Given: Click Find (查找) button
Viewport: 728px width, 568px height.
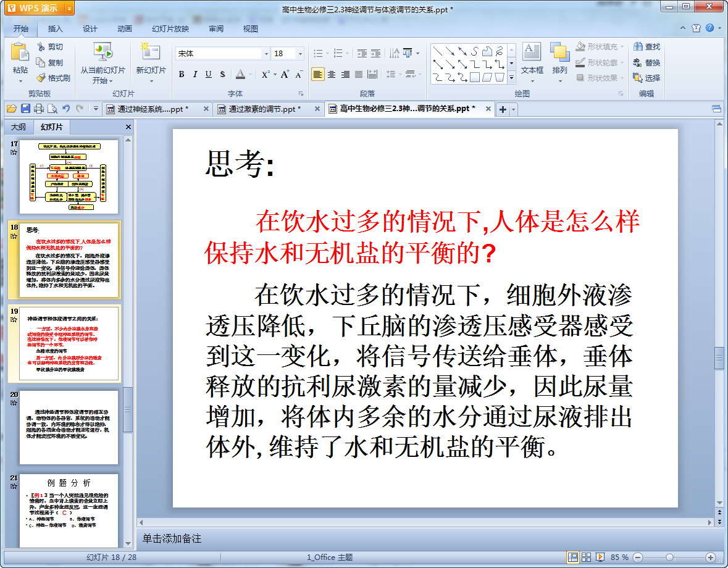Looking at the screenshot, I should tap(646, 47).
